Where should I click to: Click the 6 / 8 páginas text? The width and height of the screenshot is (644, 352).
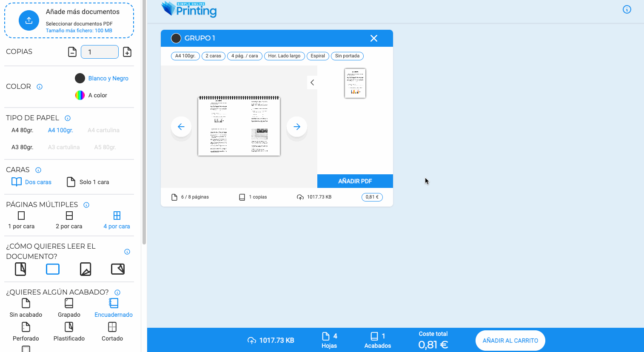(195, 197)
